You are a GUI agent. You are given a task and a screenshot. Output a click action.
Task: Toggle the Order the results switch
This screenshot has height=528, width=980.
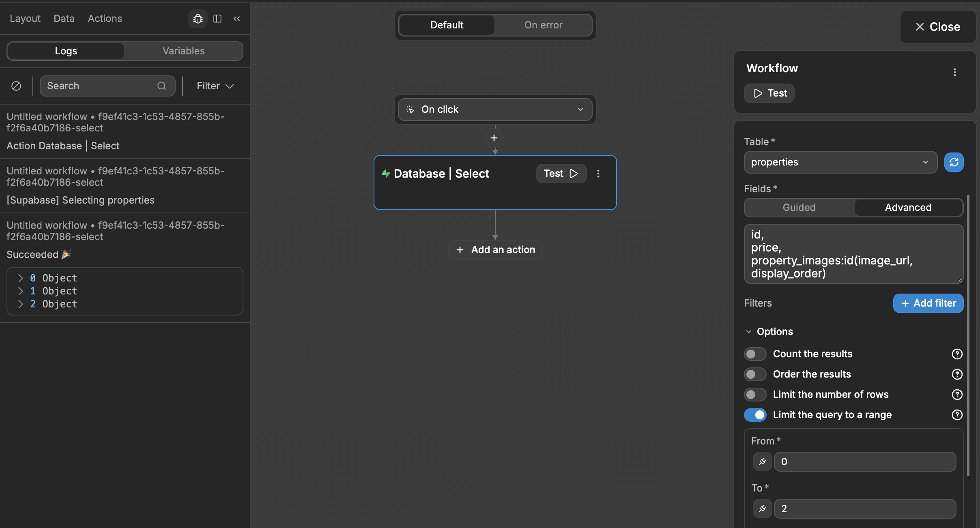coord(755,374)
